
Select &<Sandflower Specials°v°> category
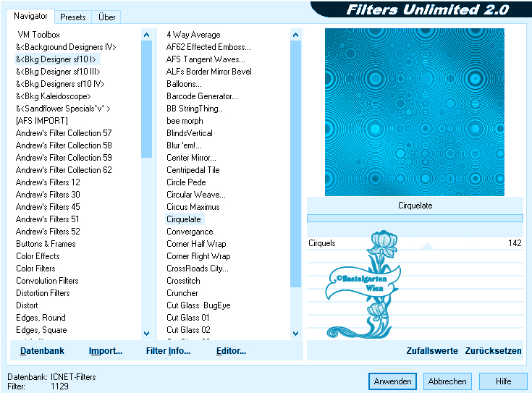(63, 109)
